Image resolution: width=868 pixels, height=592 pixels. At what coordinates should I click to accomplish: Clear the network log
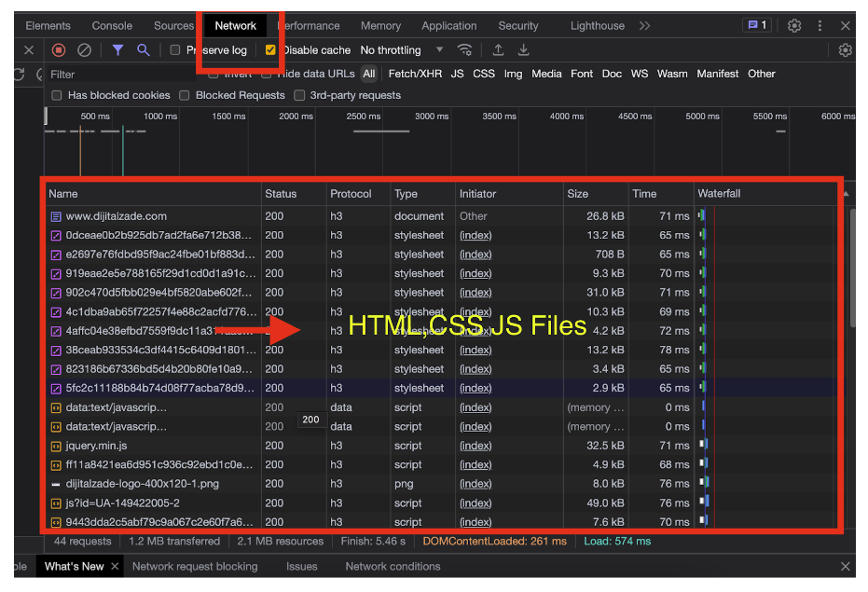point(85,50)
